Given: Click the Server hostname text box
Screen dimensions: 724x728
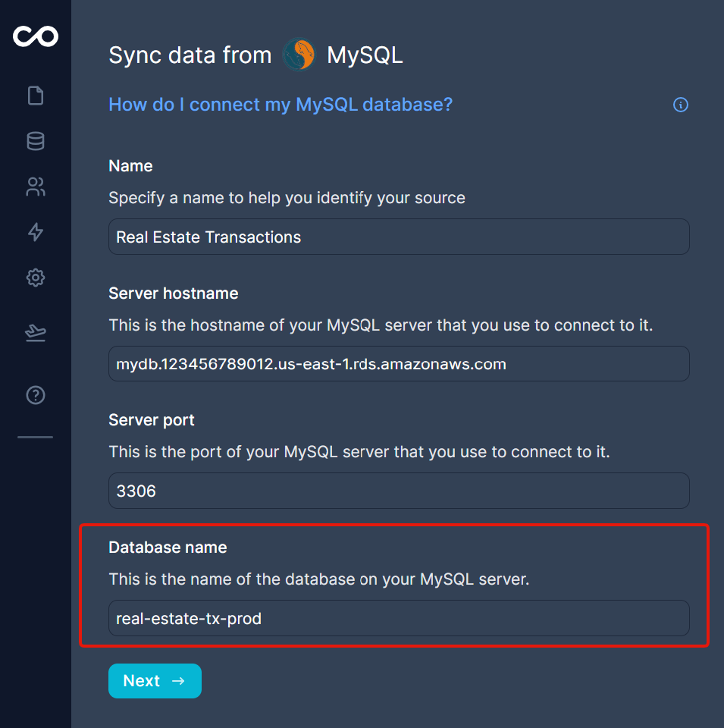Looking at the screenshot, I should coord(399,364).
